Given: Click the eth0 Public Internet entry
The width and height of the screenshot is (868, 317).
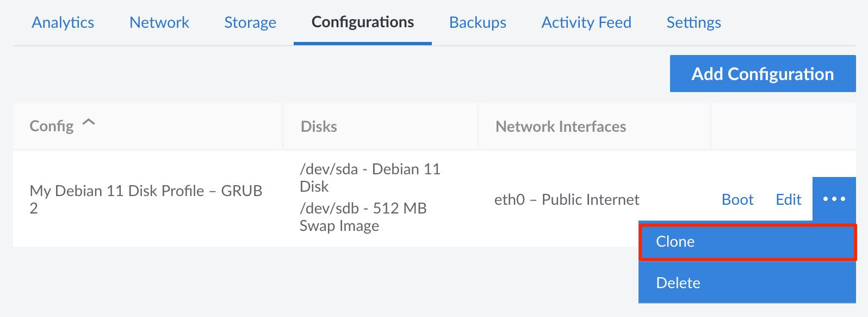Looking at the screenshot, I should (x=567, y=199).
